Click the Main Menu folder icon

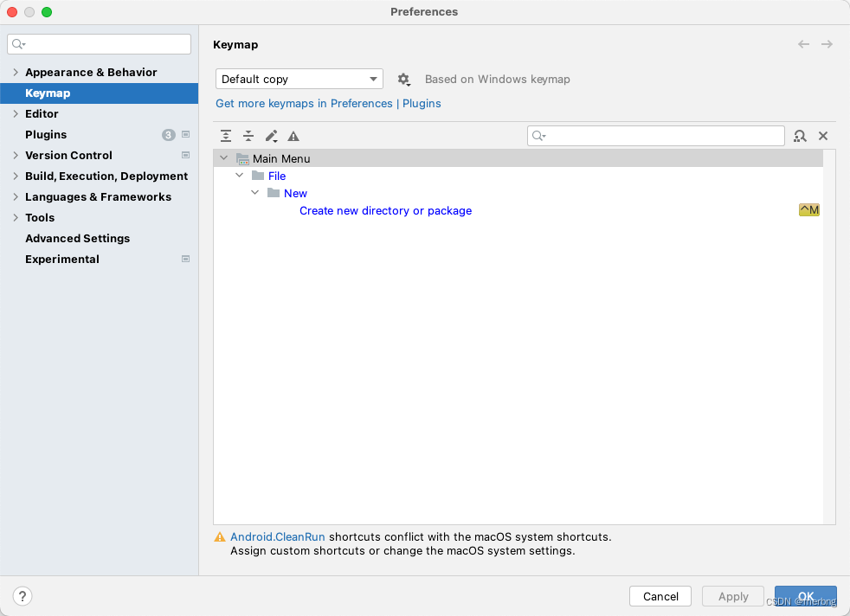[x=242, y=158]
